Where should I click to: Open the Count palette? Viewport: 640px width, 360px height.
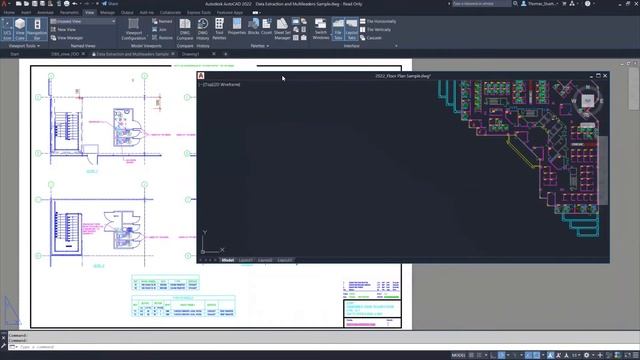pyautogui.click(x=267, y=27)
